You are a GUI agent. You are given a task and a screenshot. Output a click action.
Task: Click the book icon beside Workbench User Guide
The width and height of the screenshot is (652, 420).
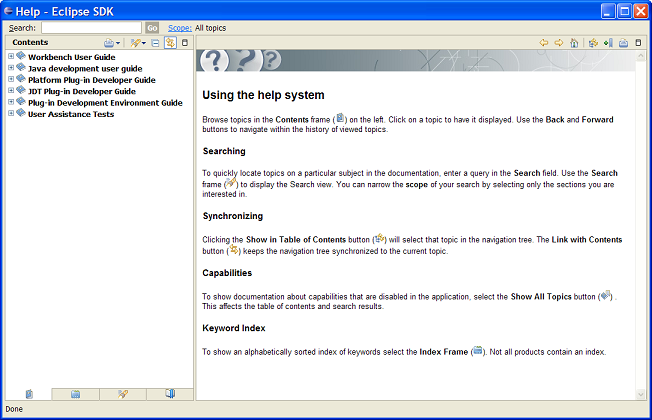pos(21,56)
